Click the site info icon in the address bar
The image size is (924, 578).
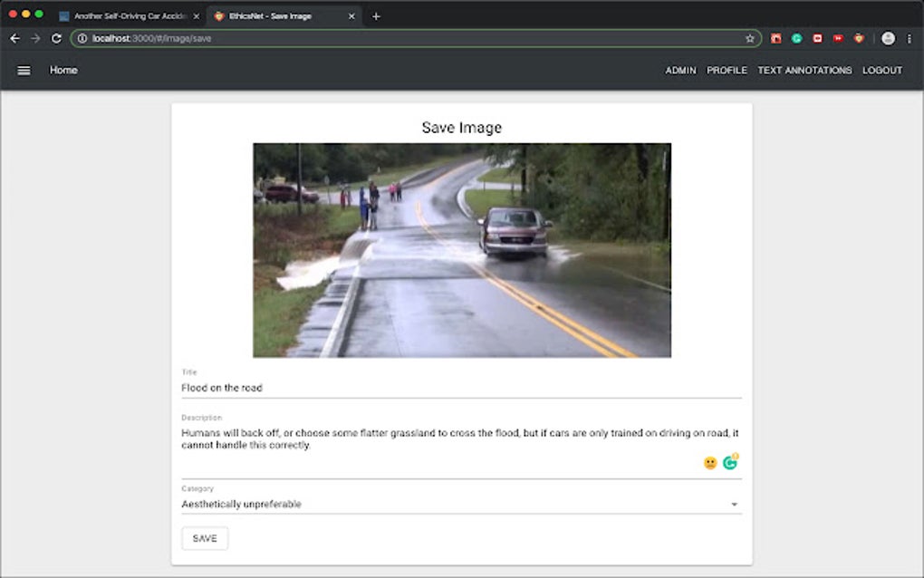(x=82, y=38)
